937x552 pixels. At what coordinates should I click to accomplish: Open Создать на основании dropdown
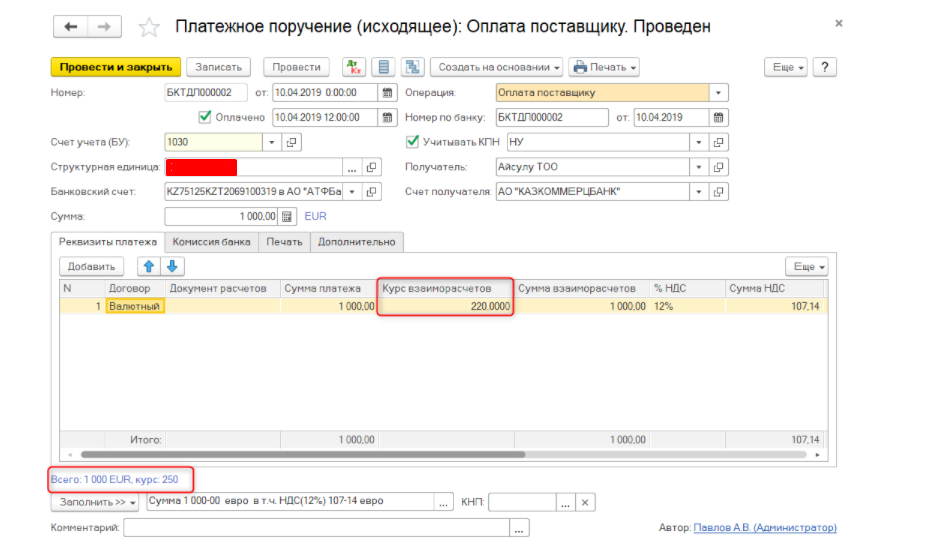[x=497, y=67]
